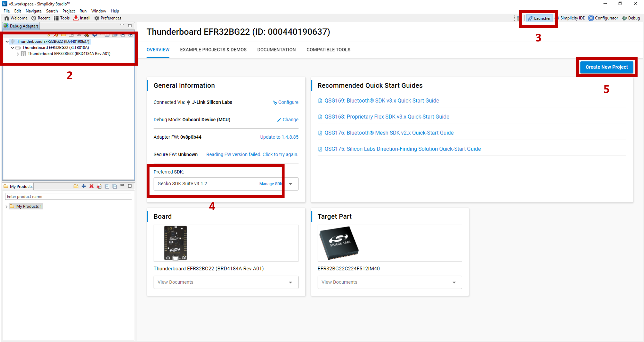
Task: Open QSG168 Proprietary Flex SDK Quick-Start Guide
Action: point(387,117)
